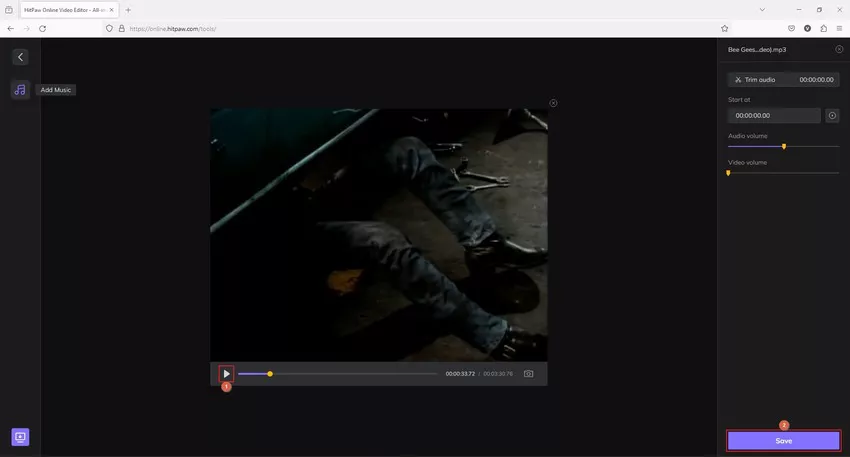Adjust the Video volume slider handle
This screenshot has height=457, width=850.
[728, 173]
